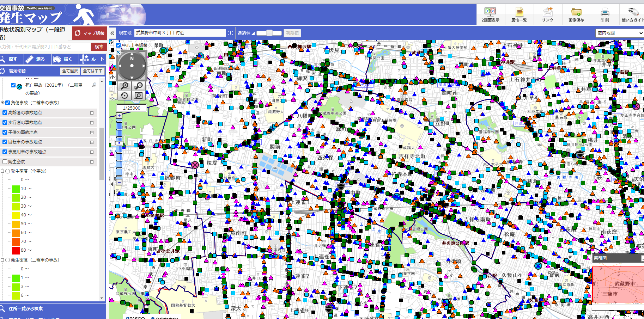
Task: Click crosshair icon next to current location
Action: click(x=231, y=33)
